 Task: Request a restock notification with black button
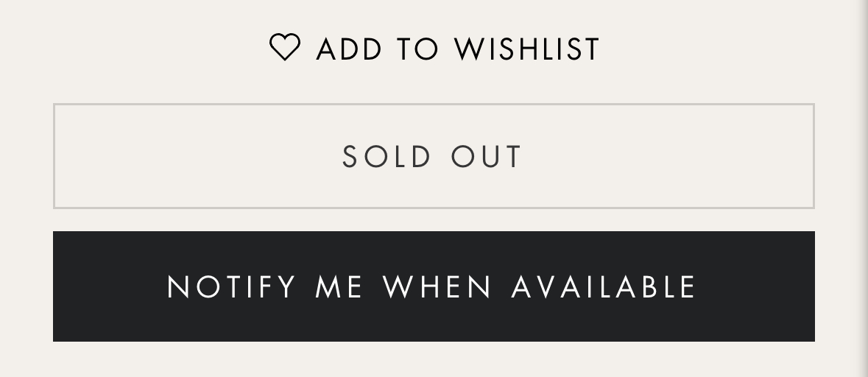point(434,286)
